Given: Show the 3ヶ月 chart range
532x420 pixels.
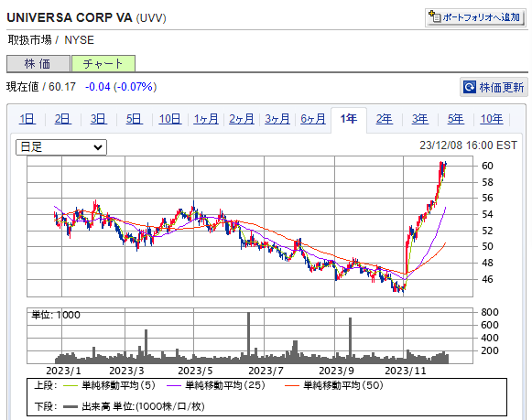Looking at the screenshot, I should coord(277,119).
